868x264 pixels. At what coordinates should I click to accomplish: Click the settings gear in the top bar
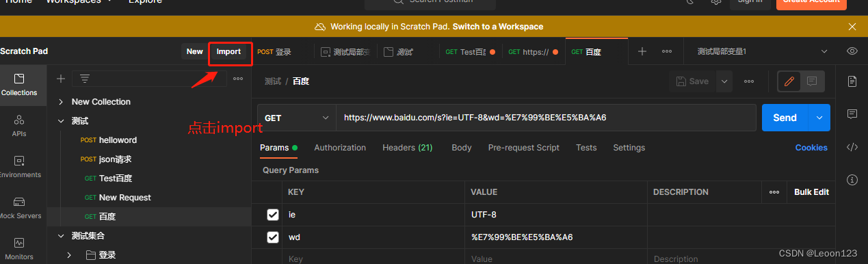pos(716,2)
